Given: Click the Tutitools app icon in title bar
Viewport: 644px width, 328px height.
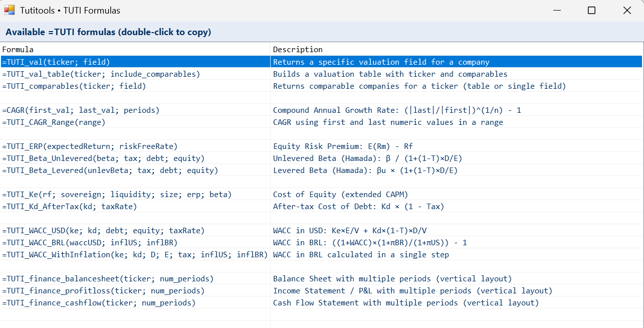Looking at the screenshot, I should 10,10.
